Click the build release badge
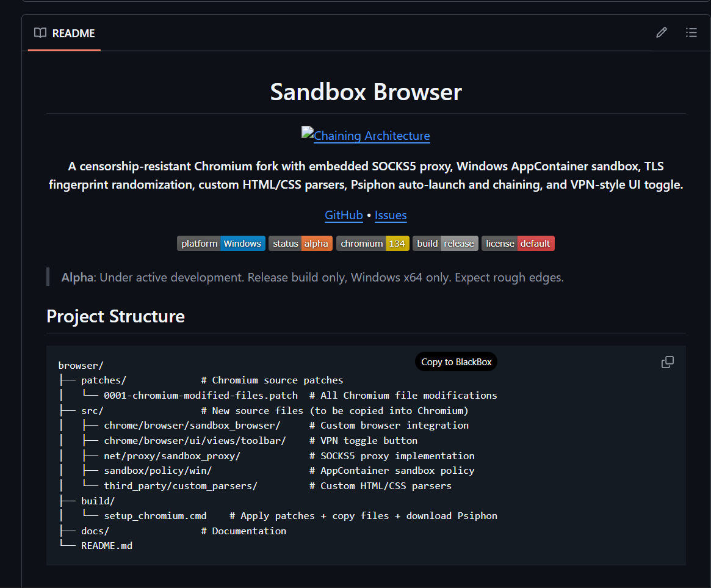The width and height of the screenshot is (711, 588). point(446,244)
